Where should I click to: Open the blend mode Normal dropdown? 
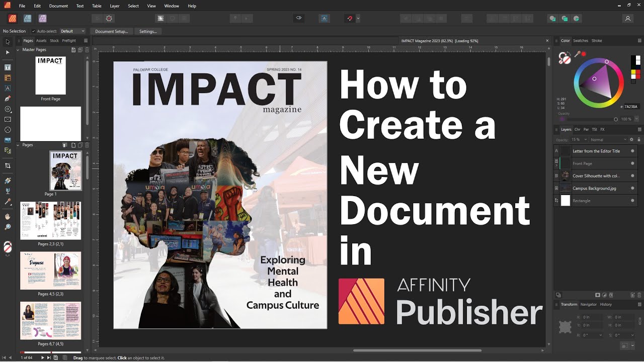coord(608,139)
